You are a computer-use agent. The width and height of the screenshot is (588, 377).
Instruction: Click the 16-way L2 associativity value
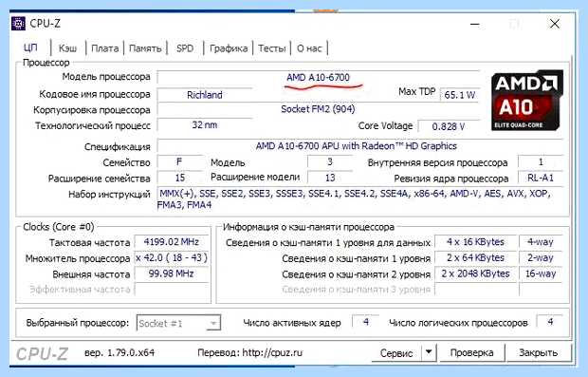(x=541, y=273)
